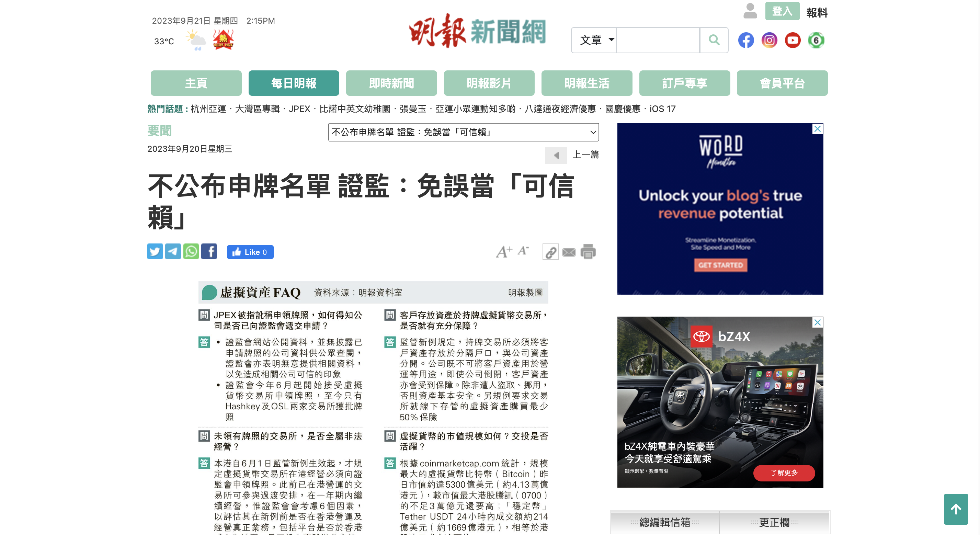Share article via WhatsApp

point(191,251)
